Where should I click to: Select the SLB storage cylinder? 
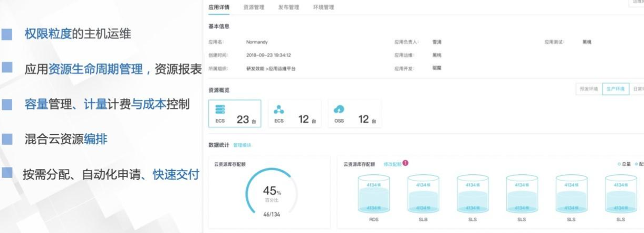[424, 194]
